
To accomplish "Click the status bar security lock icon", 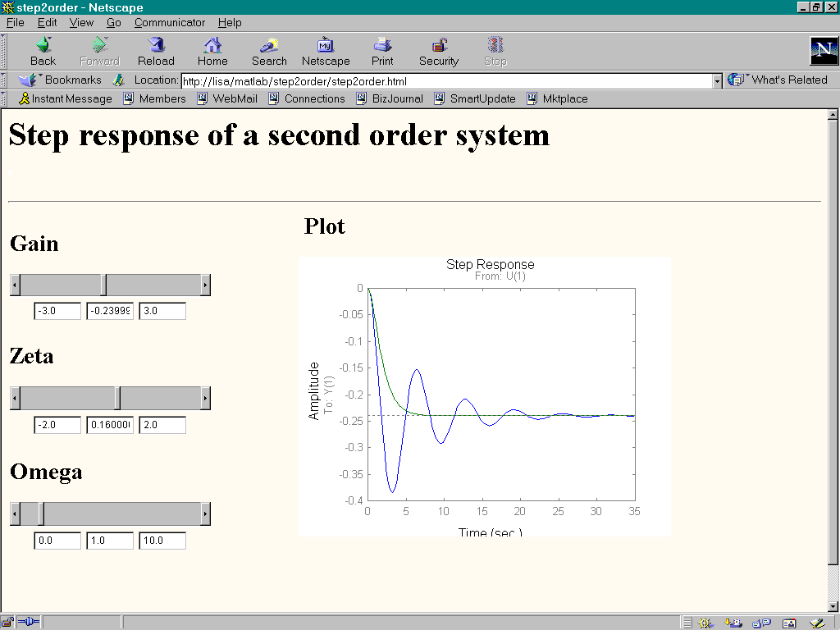I will [x=7, y=623].
